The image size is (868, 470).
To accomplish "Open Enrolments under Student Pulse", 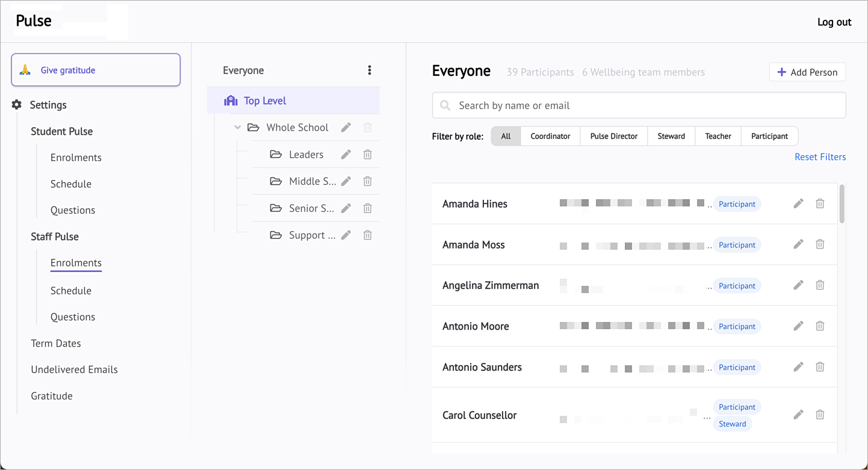I will coord(76,157).
